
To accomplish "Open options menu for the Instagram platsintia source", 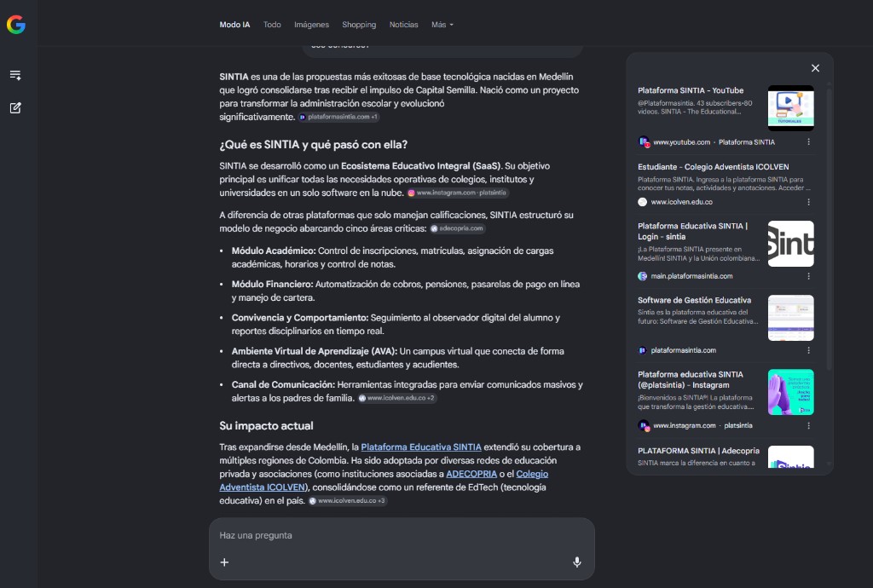I will click(x=808, y=425).
